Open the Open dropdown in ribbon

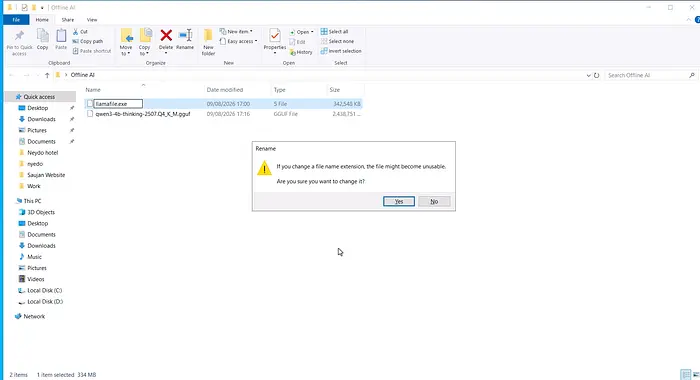click(x=301, y=32)
